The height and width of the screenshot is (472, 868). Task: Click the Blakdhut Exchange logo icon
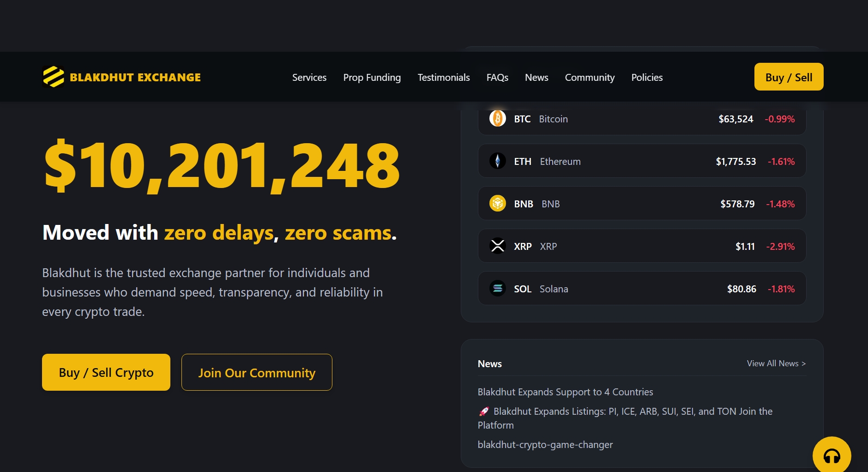coord(54,77)
